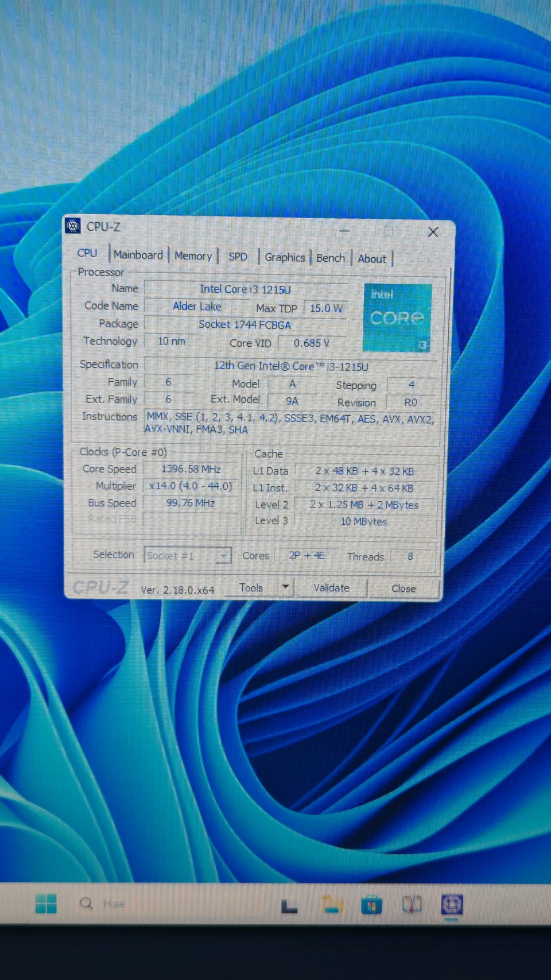Click the package value 'Socket 1744 FCBGA'

[x=245, y=324]
